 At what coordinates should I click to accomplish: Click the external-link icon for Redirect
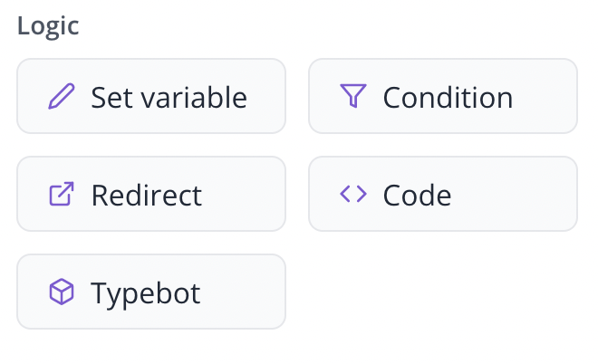click(x=61, y=194)
